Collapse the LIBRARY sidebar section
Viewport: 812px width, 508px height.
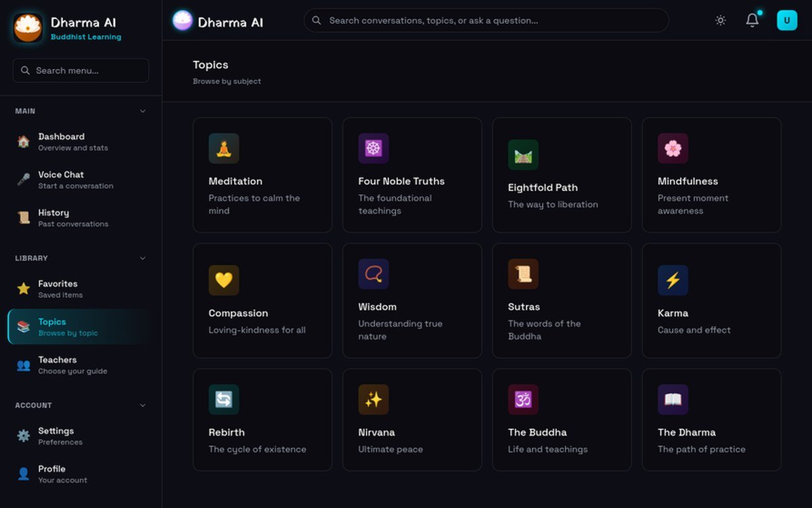click(x=142, y=258)
